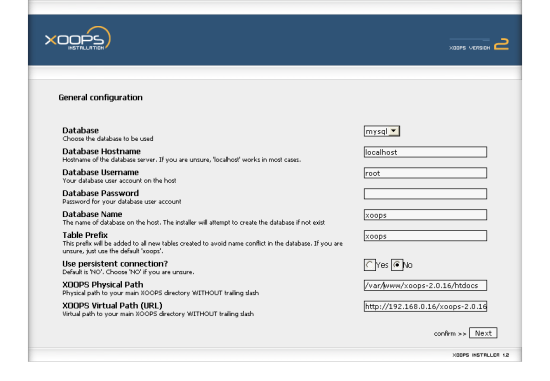Screen dimensions: 550x381
Task: Click the General configuration heading
Action: [100, 98]
